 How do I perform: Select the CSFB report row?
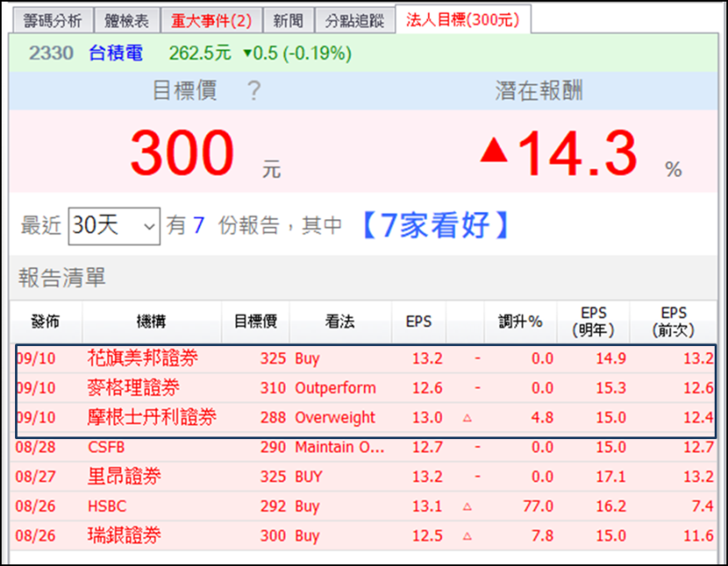[363, 447]
